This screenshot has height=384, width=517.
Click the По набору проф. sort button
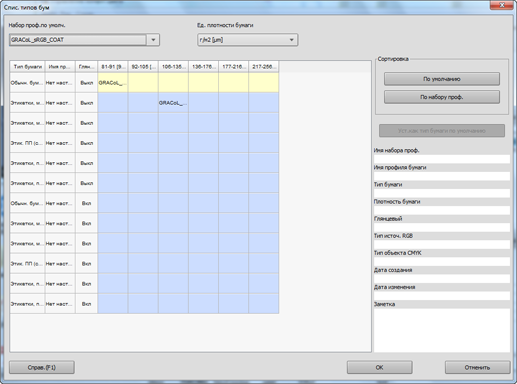tap(442, 97)
